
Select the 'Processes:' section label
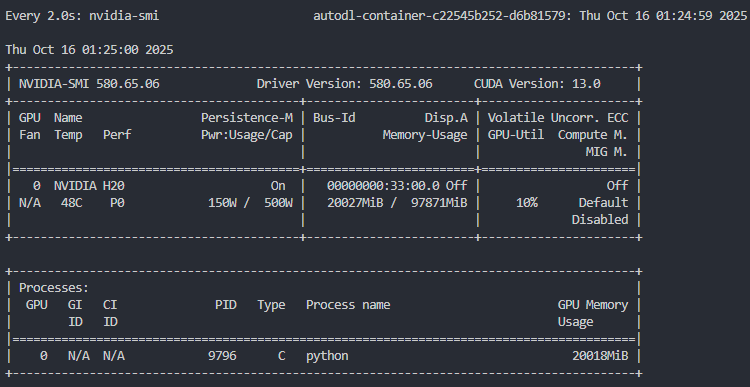(x=54, y=288)
